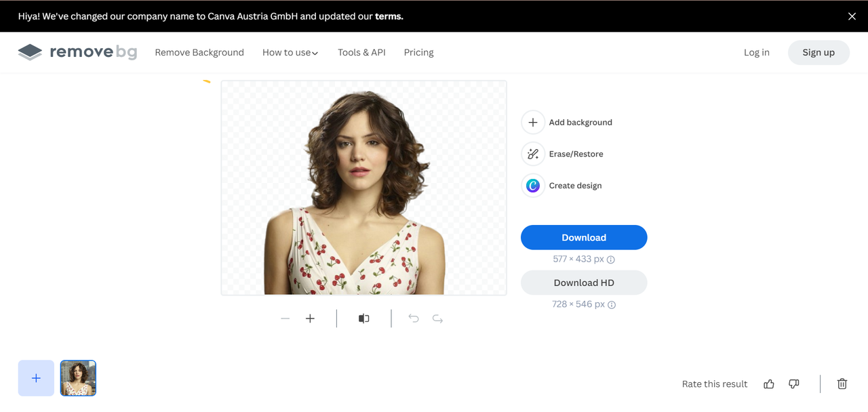Rate result with thumbs up
The width and height of the screenshot is (868, 412).
(769, 384)
